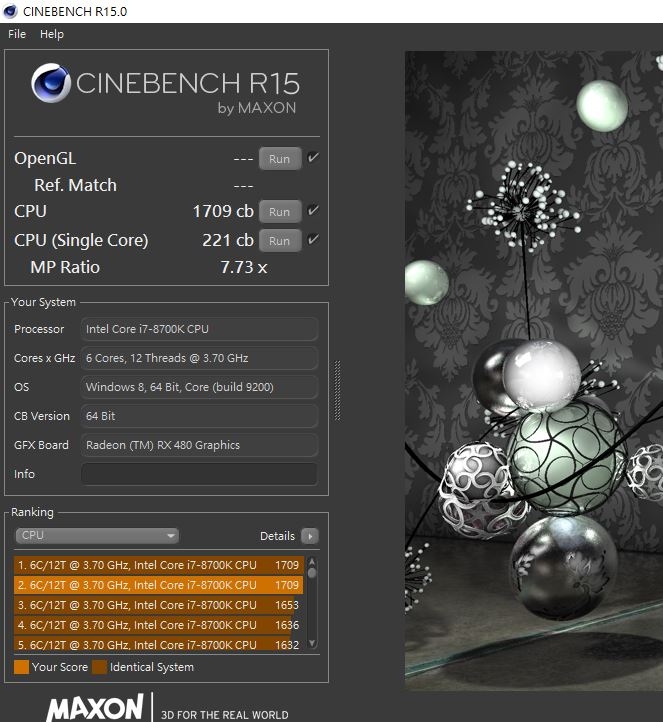Click the CB Version field
Screen dimensions: 663x722
[x=199, y=416]
